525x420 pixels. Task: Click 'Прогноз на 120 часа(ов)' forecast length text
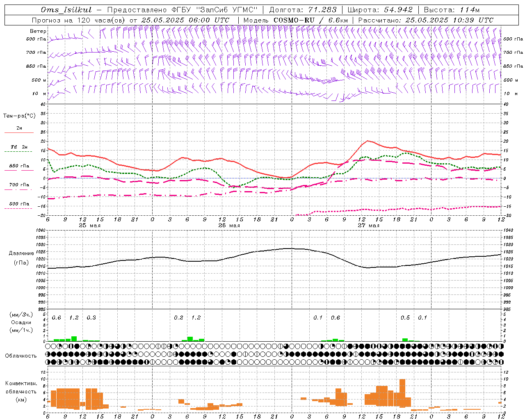point(79,20)
